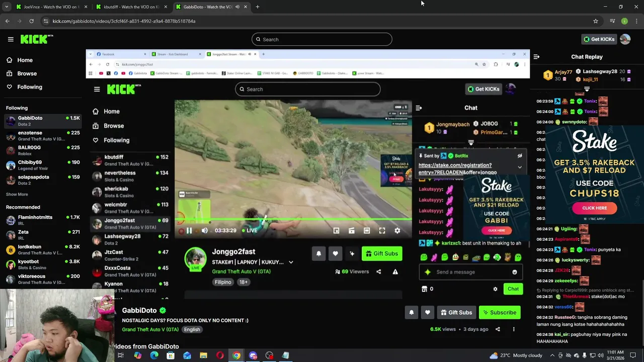Open the Kick sidebar hamburger menu
Viewport: 644px width, 362px height.
[11, 39]
